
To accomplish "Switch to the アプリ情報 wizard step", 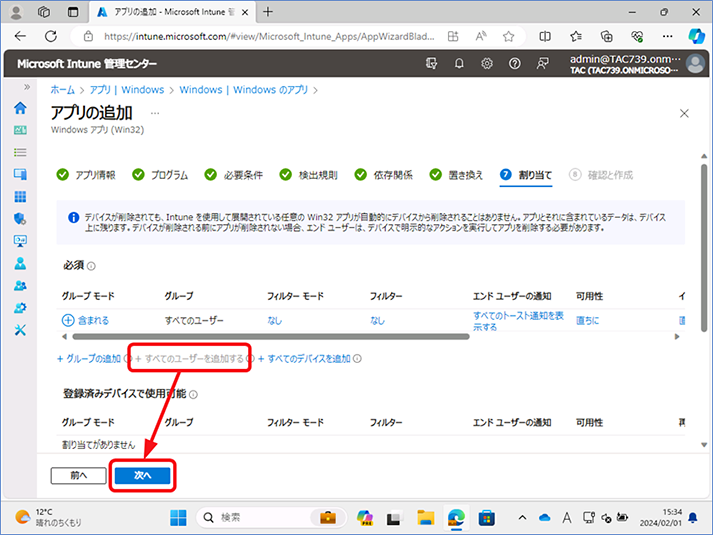I will coord(86,175).
